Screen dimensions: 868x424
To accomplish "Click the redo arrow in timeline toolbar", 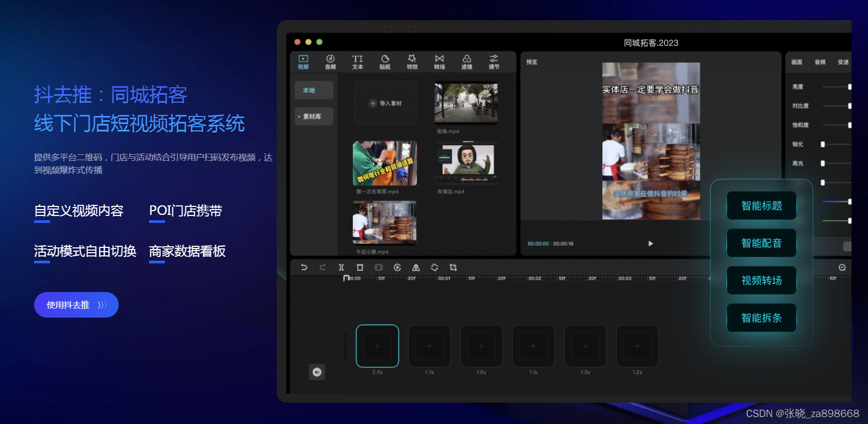I will click(x=323, y=267).
